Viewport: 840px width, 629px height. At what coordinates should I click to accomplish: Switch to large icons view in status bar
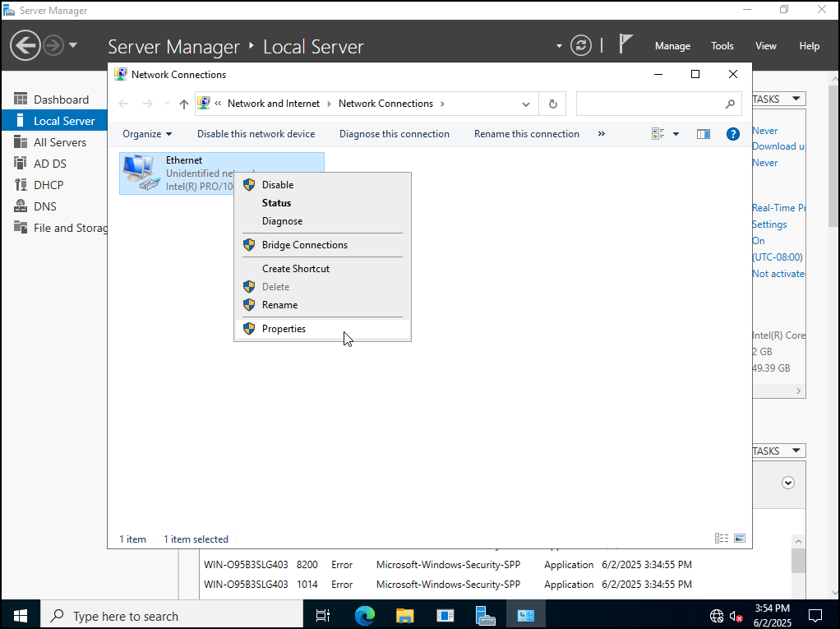point(740,539)
